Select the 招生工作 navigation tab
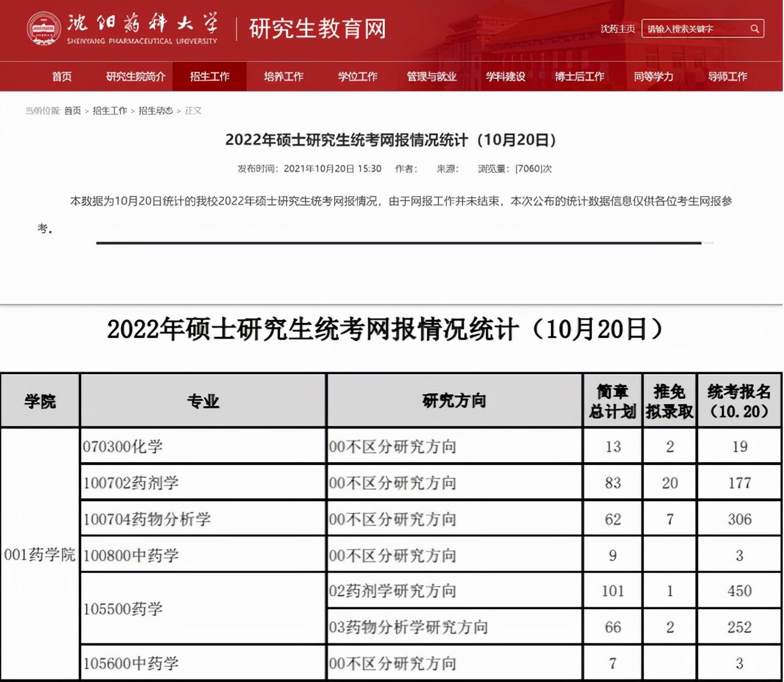 210,77
